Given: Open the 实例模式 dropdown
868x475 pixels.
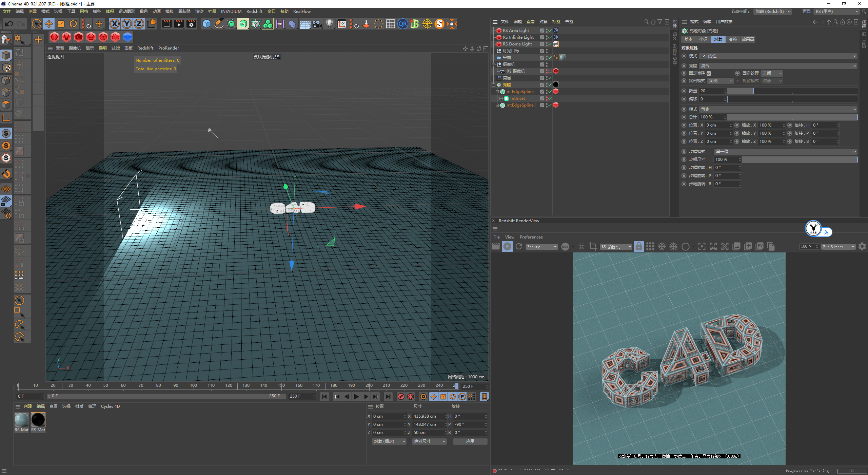Looking at the screenshot, I should coord(721,81).
